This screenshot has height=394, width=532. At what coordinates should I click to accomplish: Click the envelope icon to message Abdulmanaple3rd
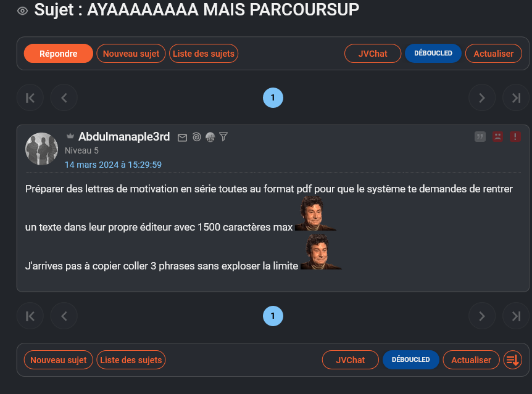tap(182, 137)
